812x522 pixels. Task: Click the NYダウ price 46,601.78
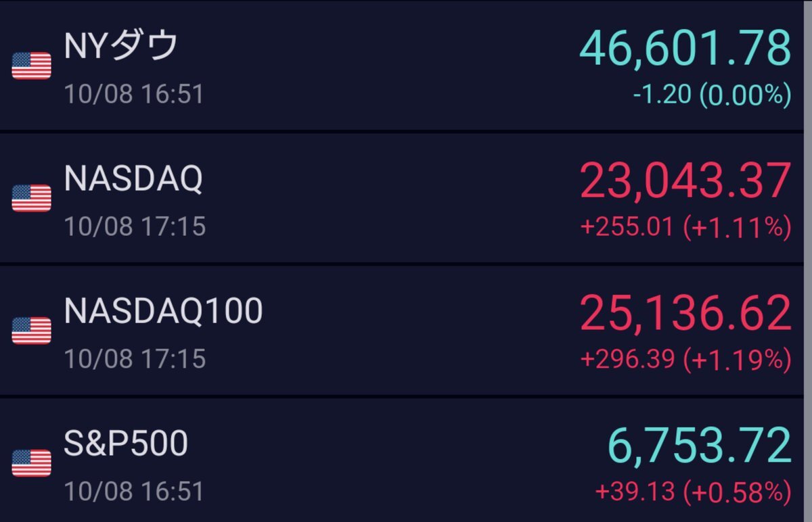click(685, 48)
